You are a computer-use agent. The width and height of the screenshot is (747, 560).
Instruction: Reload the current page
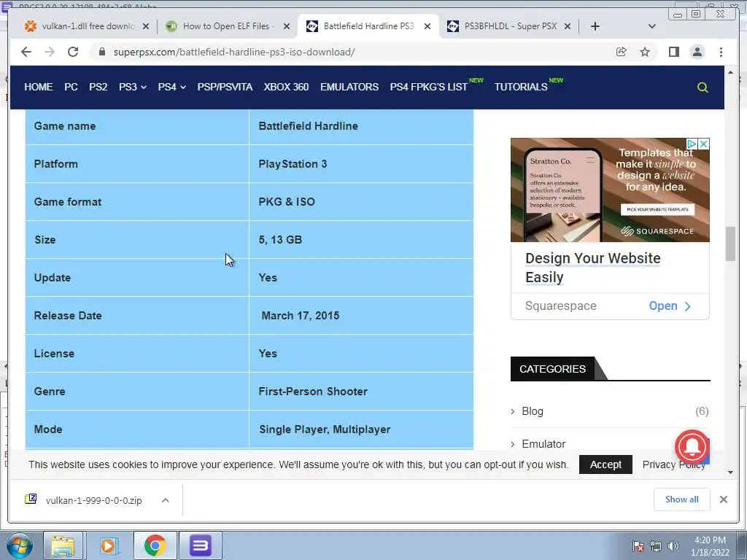tap(73, 52)
